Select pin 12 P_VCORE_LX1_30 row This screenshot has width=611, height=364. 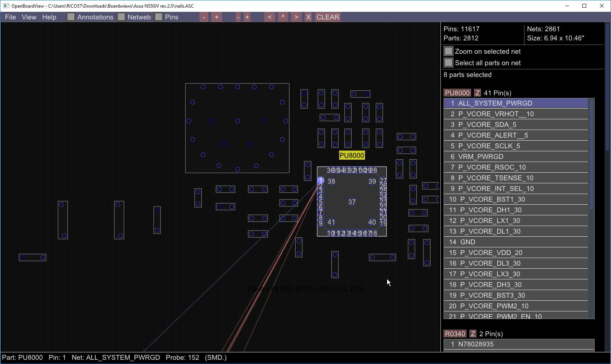tap(516, 221)
